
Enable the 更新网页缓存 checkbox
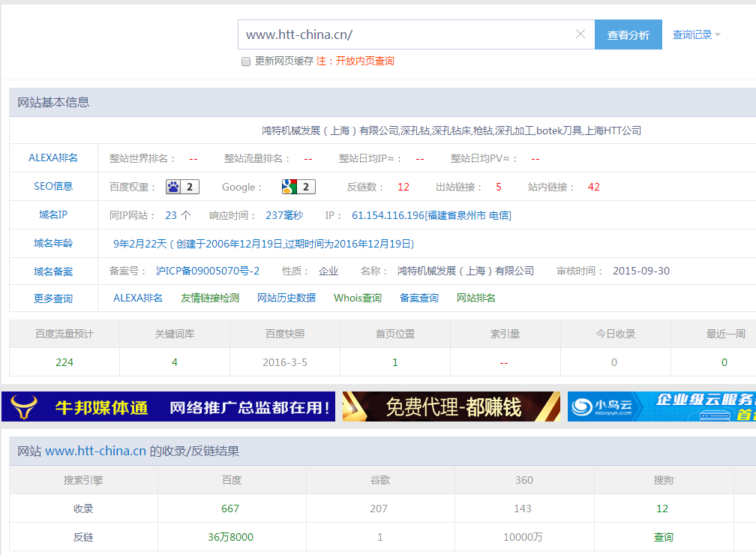[x=246, y=61]
